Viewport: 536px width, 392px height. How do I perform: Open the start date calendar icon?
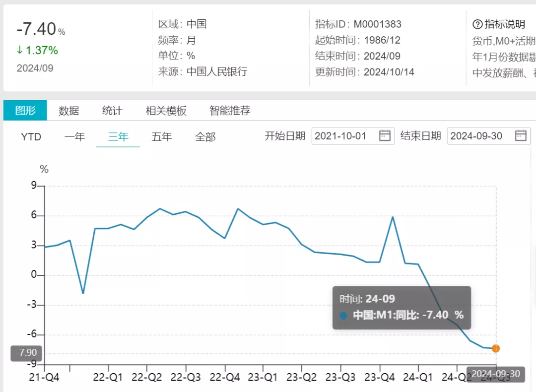pos(385,135)
